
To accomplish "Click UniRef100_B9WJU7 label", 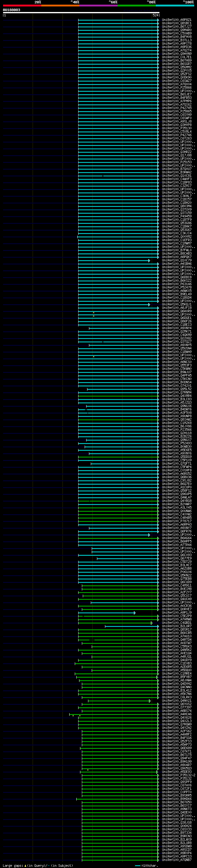I will [x=176, y=372].
